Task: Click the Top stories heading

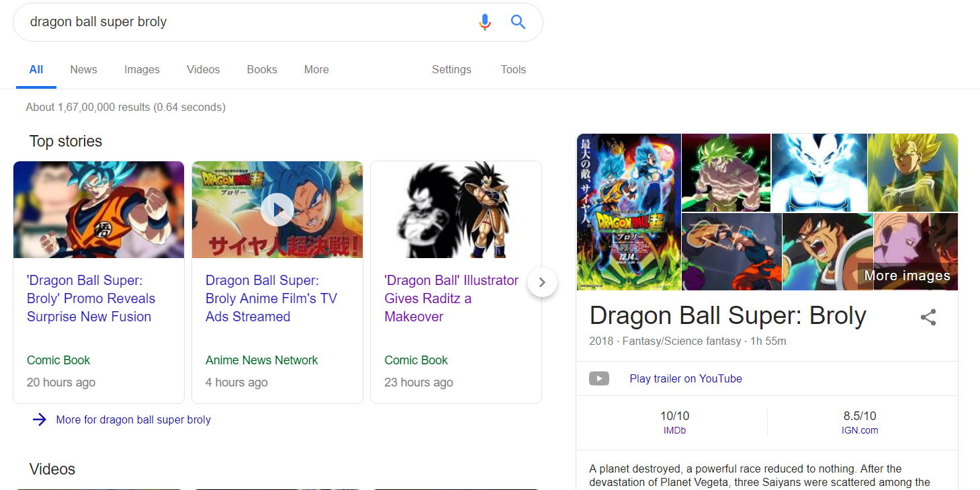Action: click(x=66, y=141)
